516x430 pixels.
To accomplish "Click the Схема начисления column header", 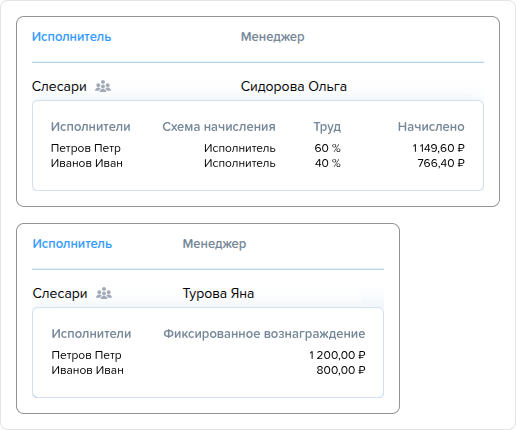I will 219,127.
